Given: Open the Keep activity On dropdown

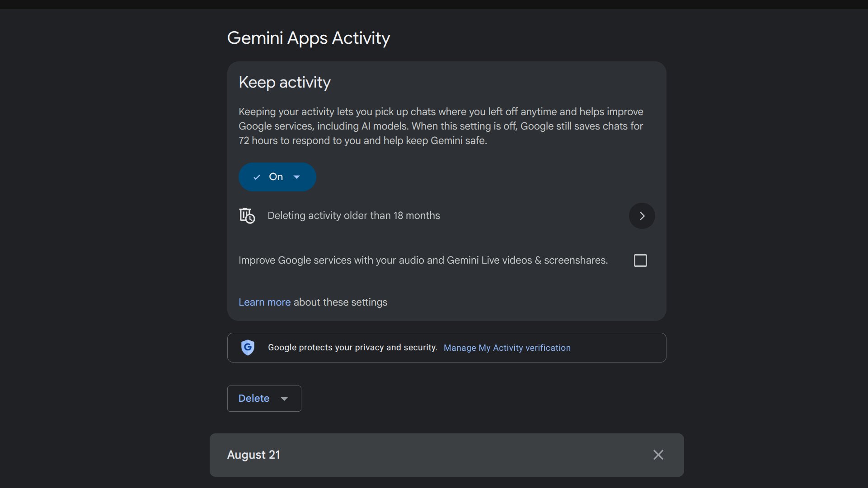Looking at the screenshot, I should pos(277,177).
